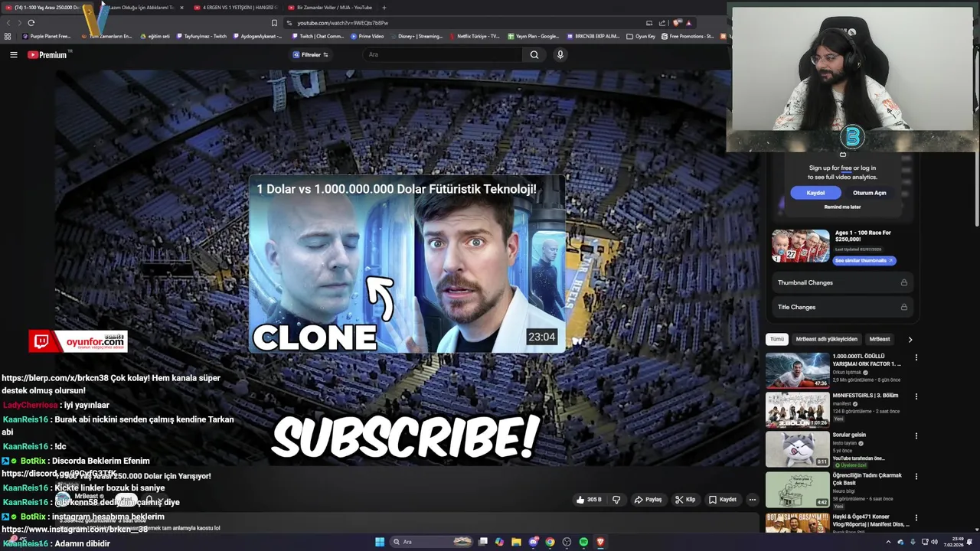Open the YouTube hamburger guide menu
980x551 pixels.
pos(13,54)
